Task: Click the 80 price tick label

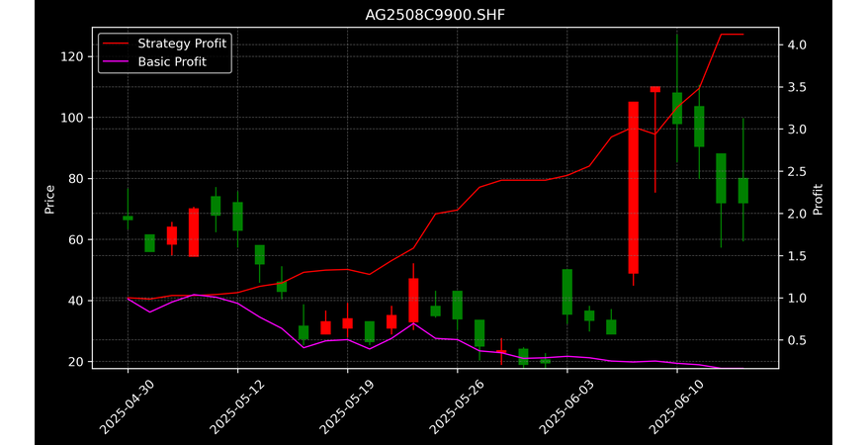Action: click(76, 179)
